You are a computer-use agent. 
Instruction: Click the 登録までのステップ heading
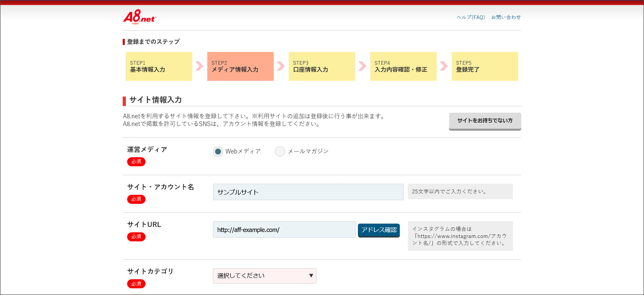pos(153,42)
